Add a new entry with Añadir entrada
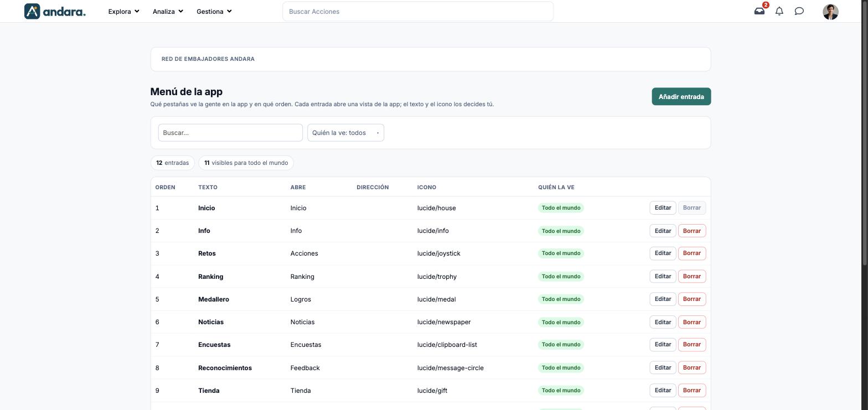 [x=681, y=97]
